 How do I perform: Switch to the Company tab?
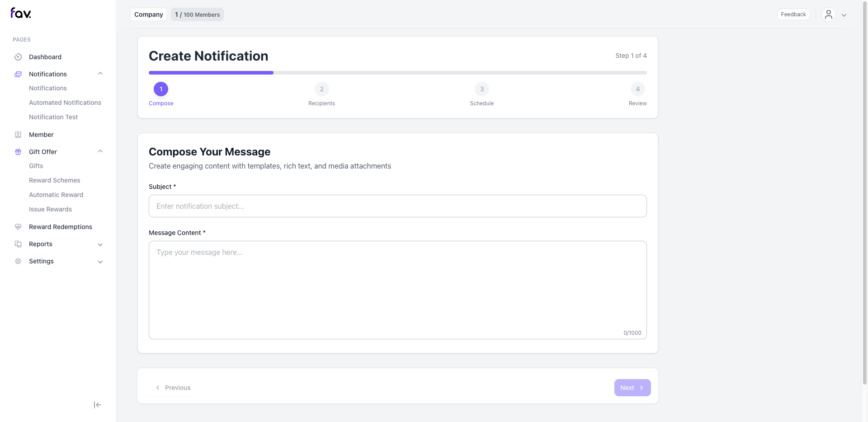148,14
